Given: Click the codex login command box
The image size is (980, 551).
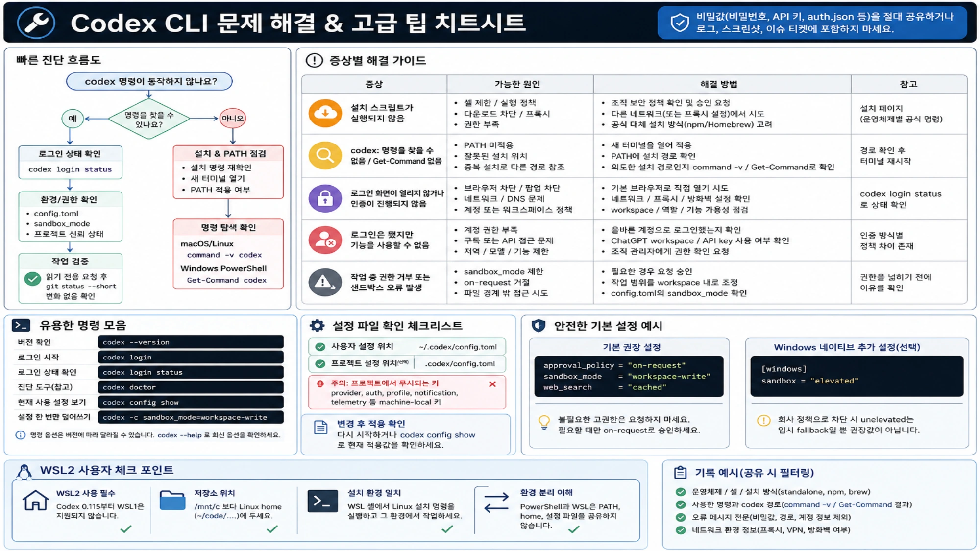Looking at the screenshot, I should tap(191, 357).
